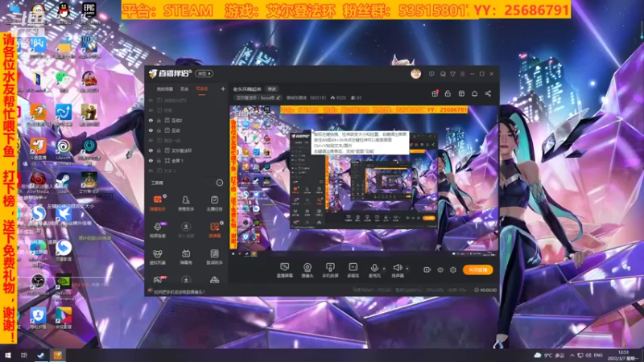
Task: Open the 类型 dropdown beside the logo
Action: click(x=204, y=74)
